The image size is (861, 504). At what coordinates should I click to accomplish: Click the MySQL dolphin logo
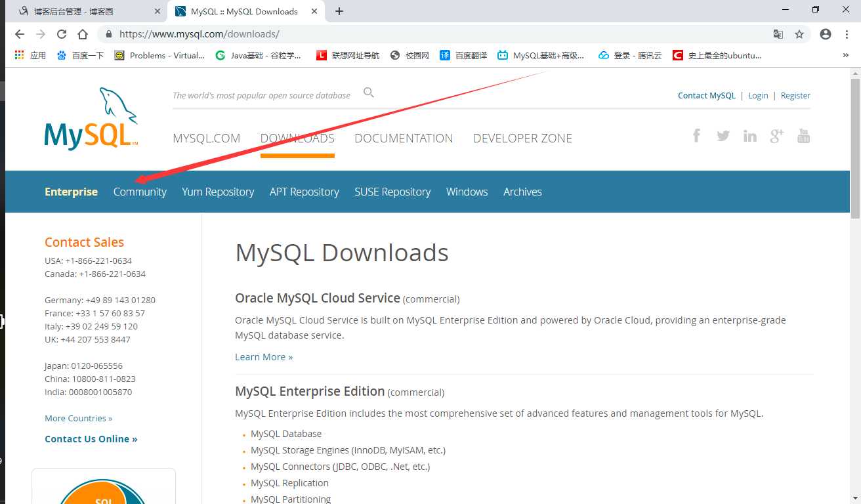point(91,118)
